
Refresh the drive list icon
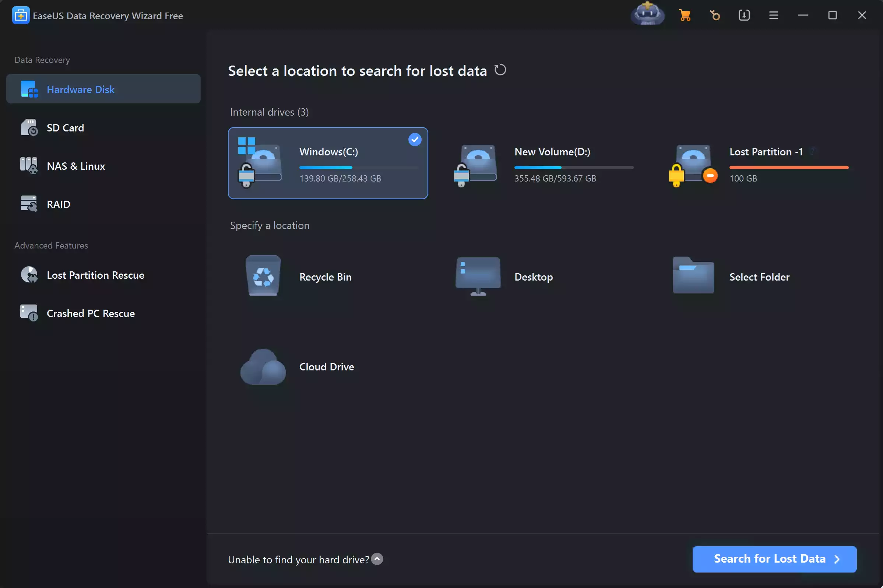point(500,70)
